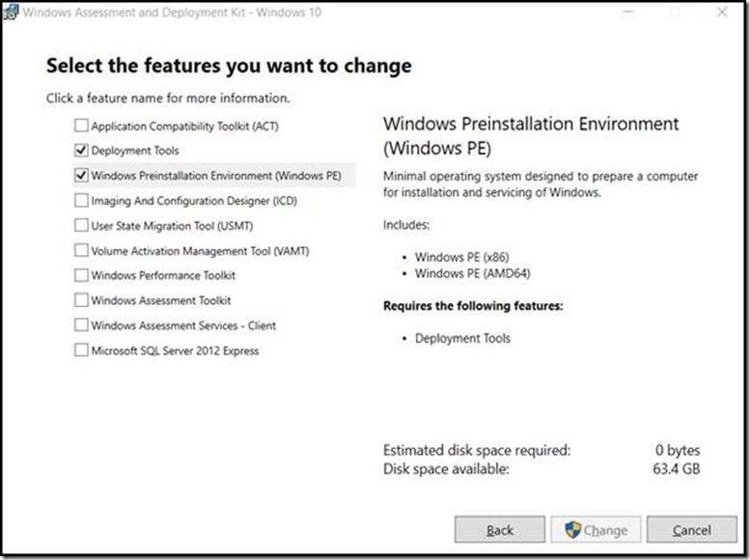Enable User State Migration Tool (USMT)
This screenshot has width=750, height=560.
point(80,226)
